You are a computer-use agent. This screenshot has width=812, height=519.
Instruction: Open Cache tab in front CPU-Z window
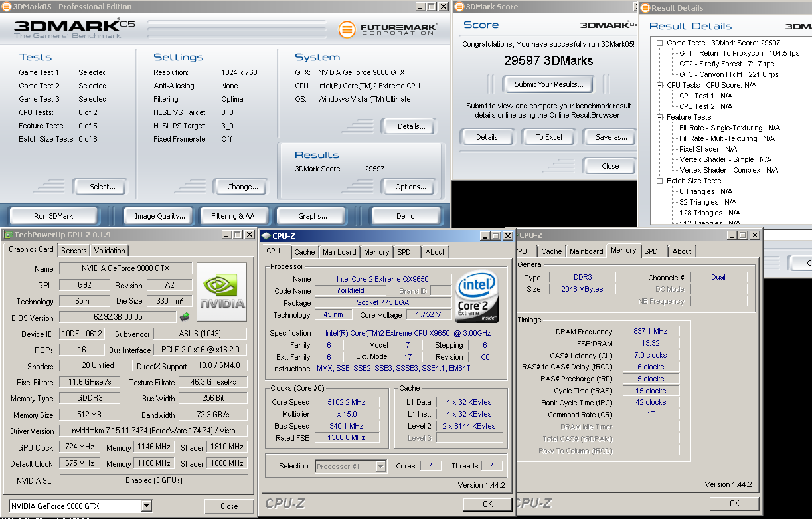(305, 252)
